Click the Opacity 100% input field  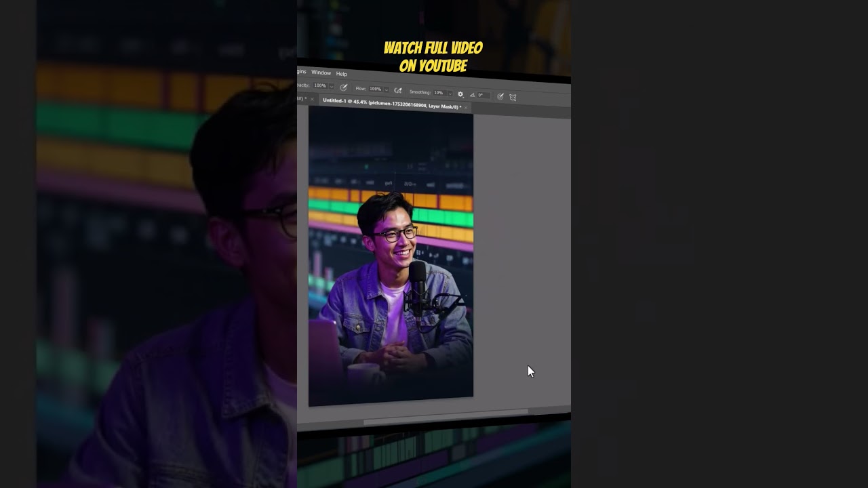(320, 85)
